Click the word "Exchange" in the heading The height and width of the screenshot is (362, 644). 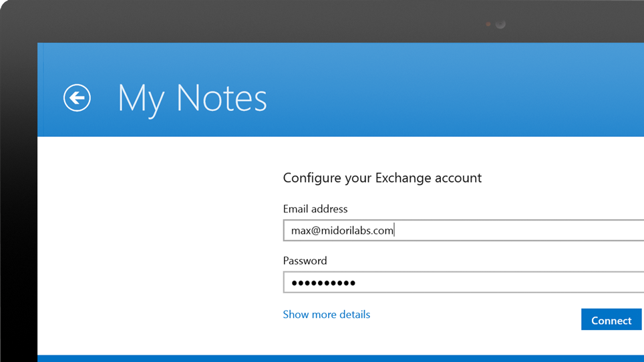pos(404,178)
